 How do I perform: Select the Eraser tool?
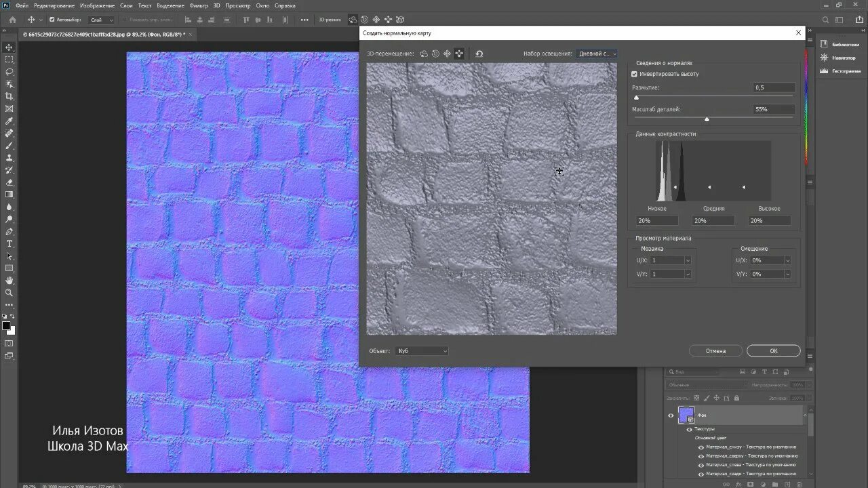(9, 182)
